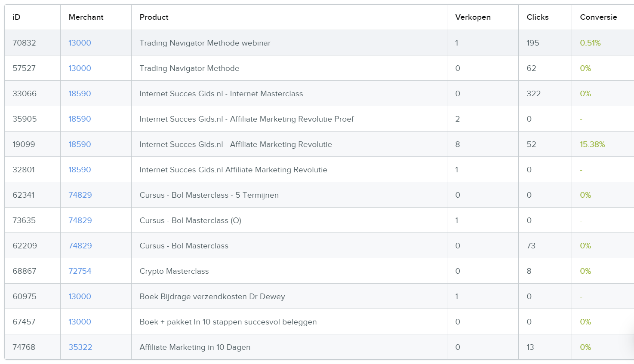Click the 195 clicks value

pos(532,43)
